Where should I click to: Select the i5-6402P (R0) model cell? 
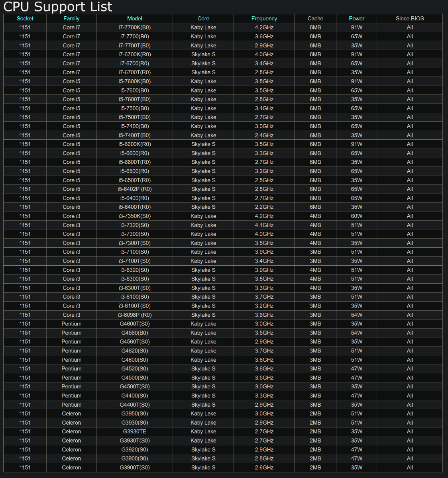[135, 189]
